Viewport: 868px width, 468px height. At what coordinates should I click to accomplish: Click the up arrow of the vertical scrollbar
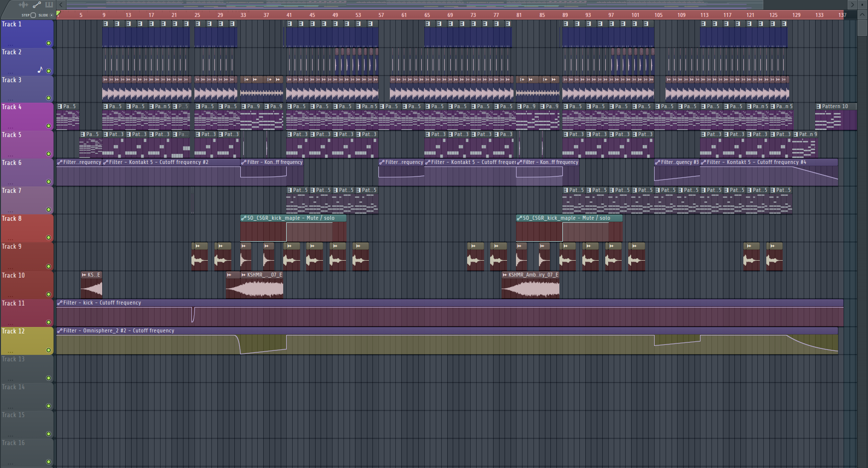pos(862,15)
